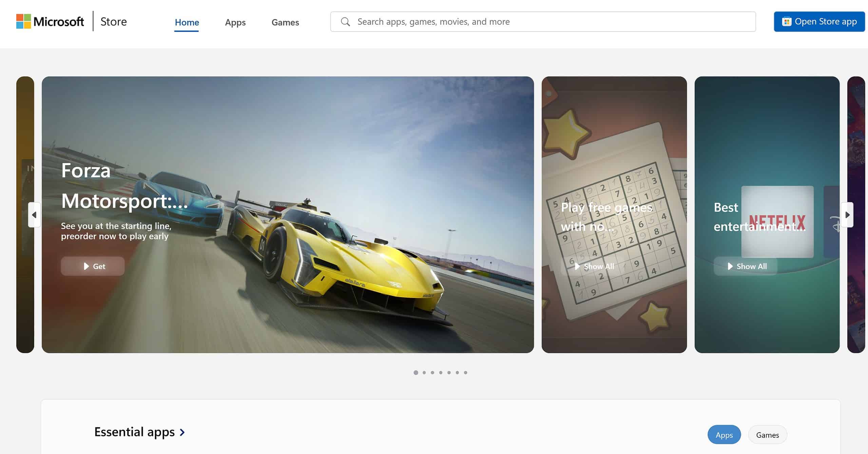868x454 pixels.
Task: Click the first carousel dot indicator
Action: click(416, 373)
